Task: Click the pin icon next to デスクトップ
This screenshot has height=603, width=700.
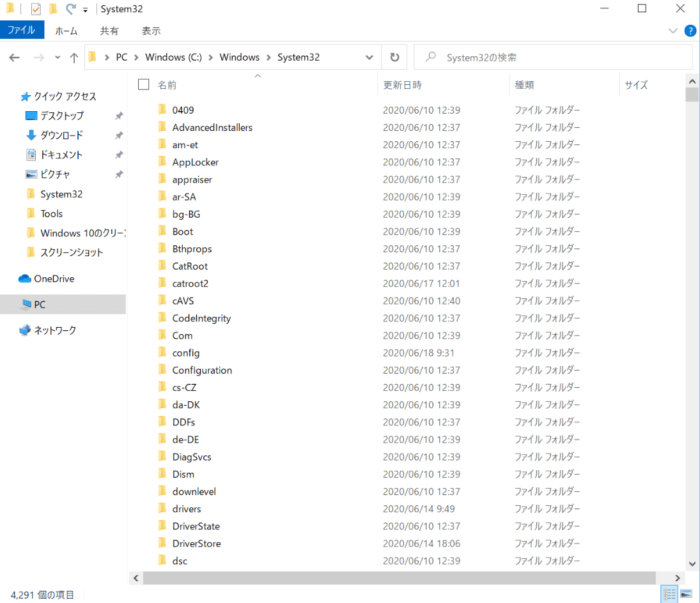Action: (119, 116)
